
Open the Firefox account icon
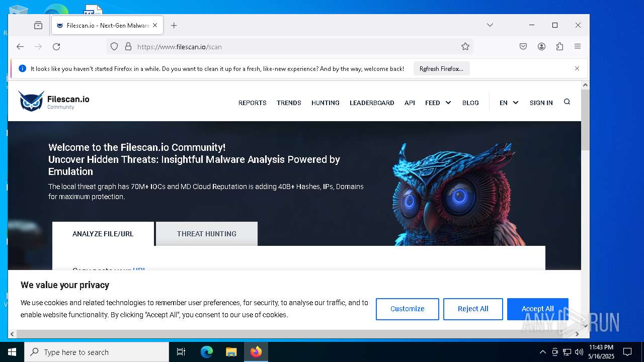click(541, 47)
